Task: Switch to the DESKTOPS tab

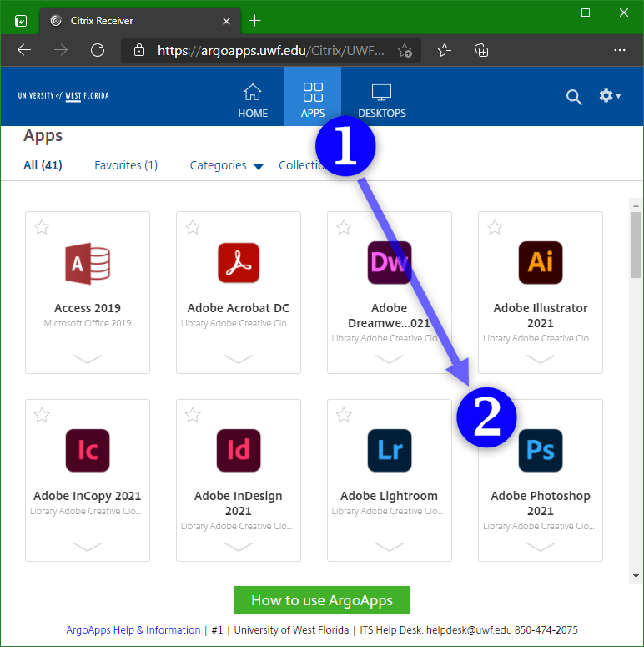Action: click(382, 100)
